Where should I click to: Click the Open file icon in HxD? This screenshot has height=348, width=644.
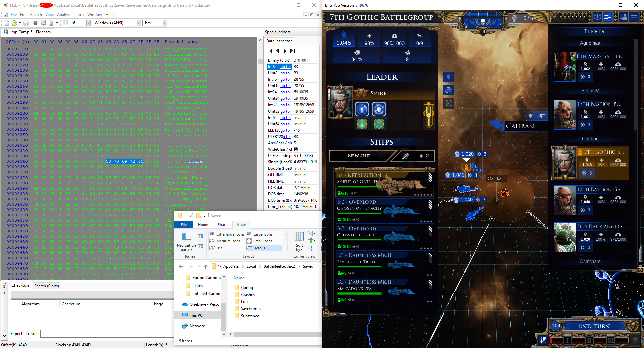[x=14, y=23]
